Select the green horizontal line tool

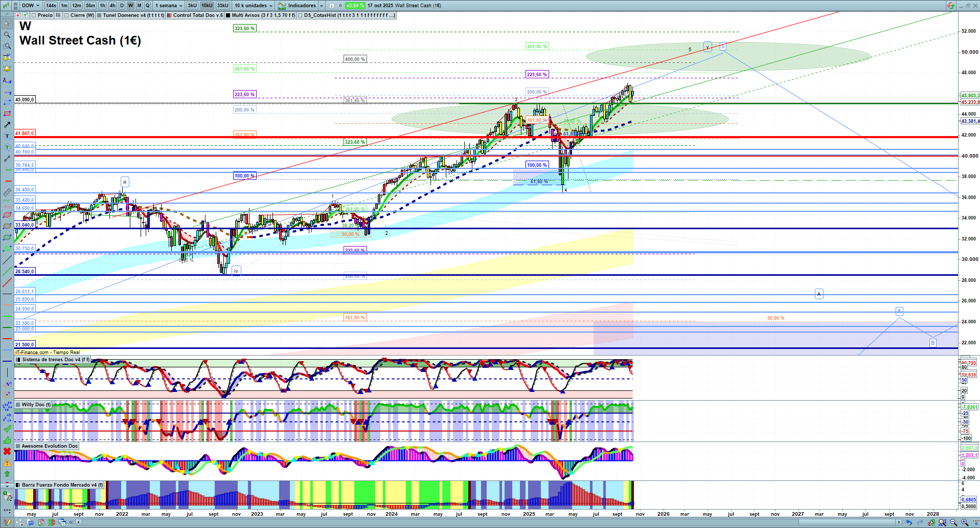click(7, 170)
